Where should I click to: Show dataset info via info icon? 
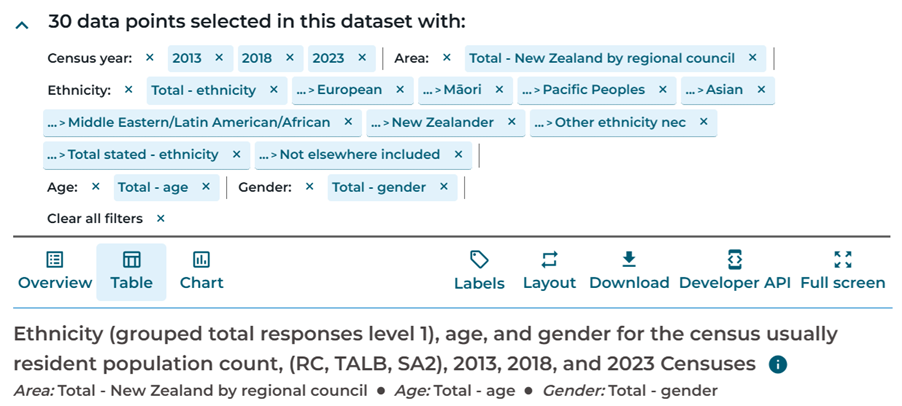pyautogui.click(x=778, y=364)
